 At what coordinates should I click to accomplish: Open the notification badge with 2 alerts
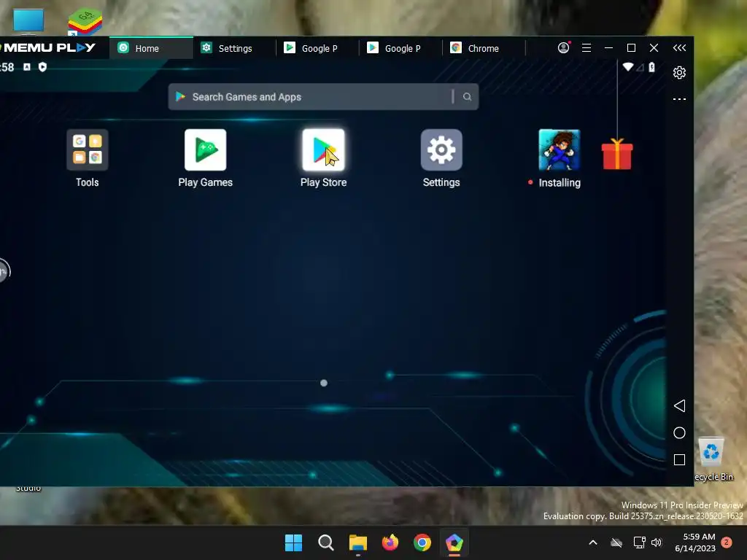coord(727,542)
